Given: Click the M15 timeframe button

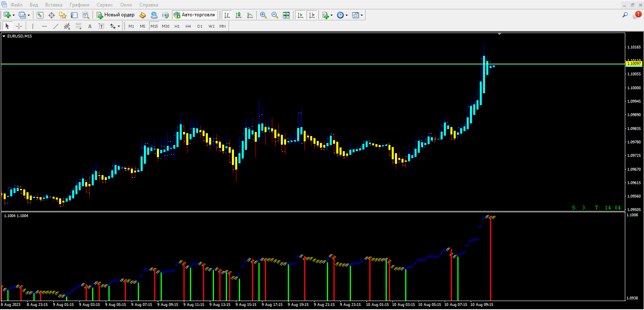Looking at the screenshot, I should [154, 26].
